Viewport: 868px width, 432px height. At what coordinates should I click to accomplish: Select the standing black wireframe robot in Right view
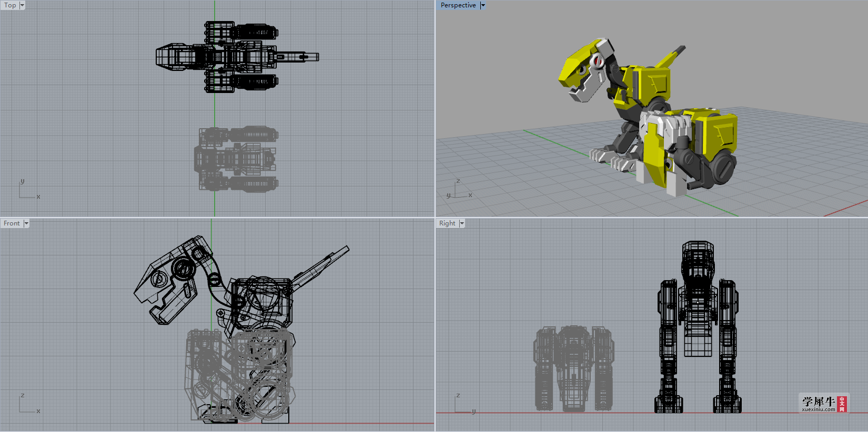(698, 327)
